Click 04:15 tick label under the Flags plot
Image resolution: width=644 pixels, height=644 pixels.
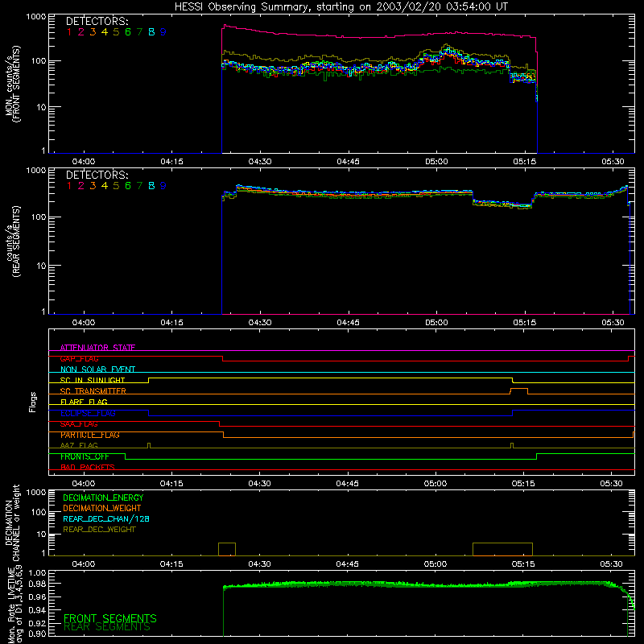[171, 484]
